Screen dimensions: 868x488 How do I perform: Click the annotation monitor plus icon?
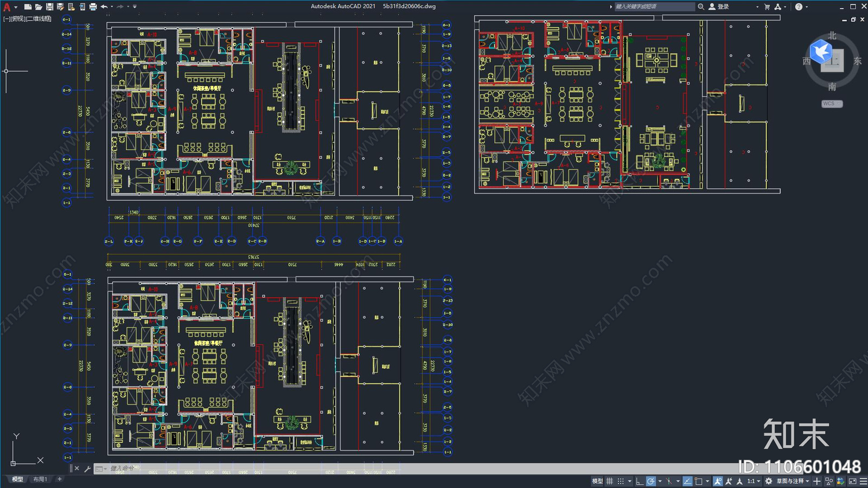click(817, 481)
